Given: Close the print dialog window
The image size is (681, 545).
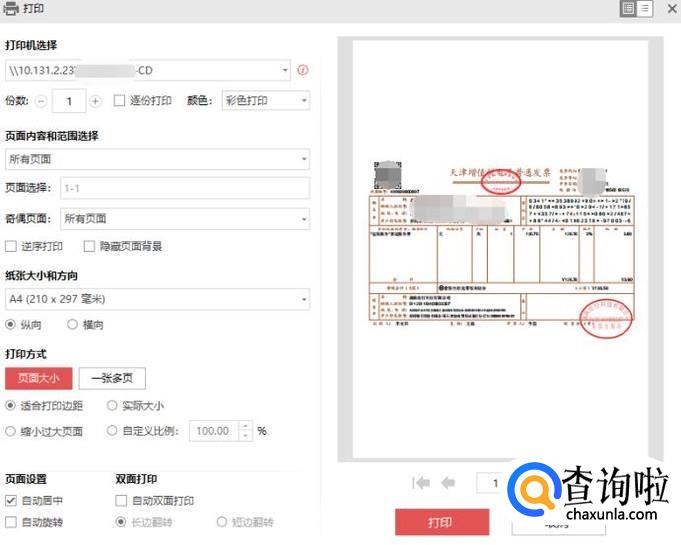Looking at the screenshot, I should [x=671, y=9].
